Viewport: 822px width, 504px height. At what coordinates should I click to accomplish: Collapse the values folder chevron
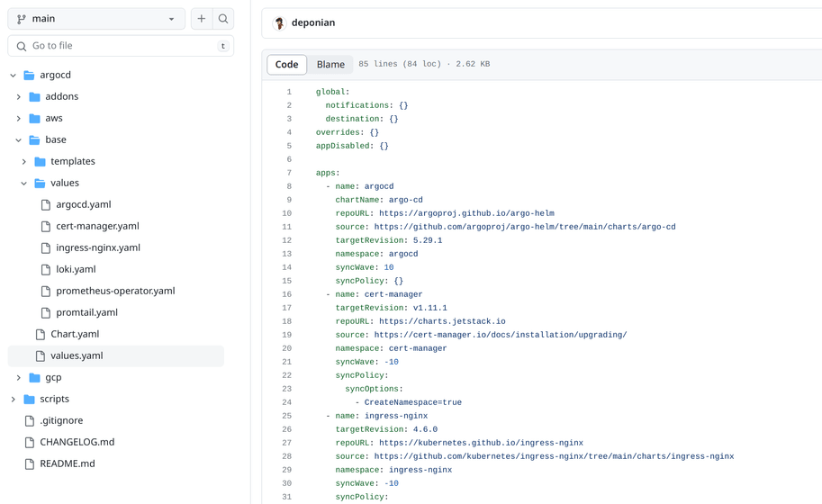pyautogui.click(x=24, y=184)
